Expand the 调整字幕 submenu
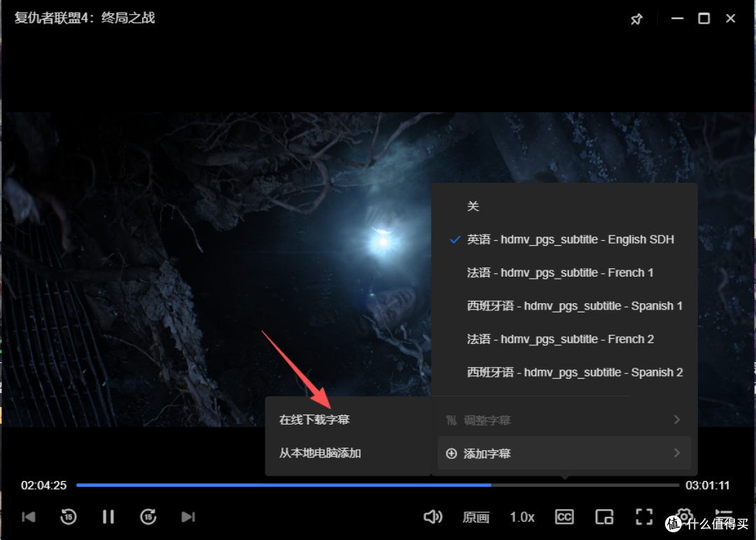 pos(564,420)
